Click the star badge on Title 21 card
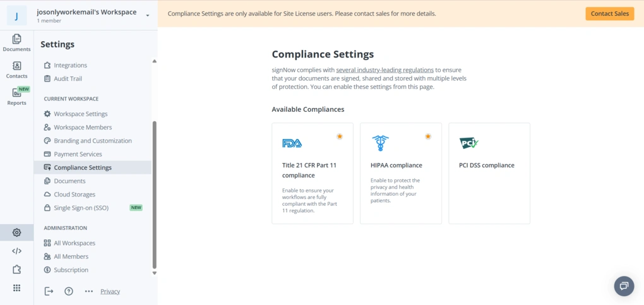Image resolution: width=644 pixels, height=305 pixels. (340, 136)
